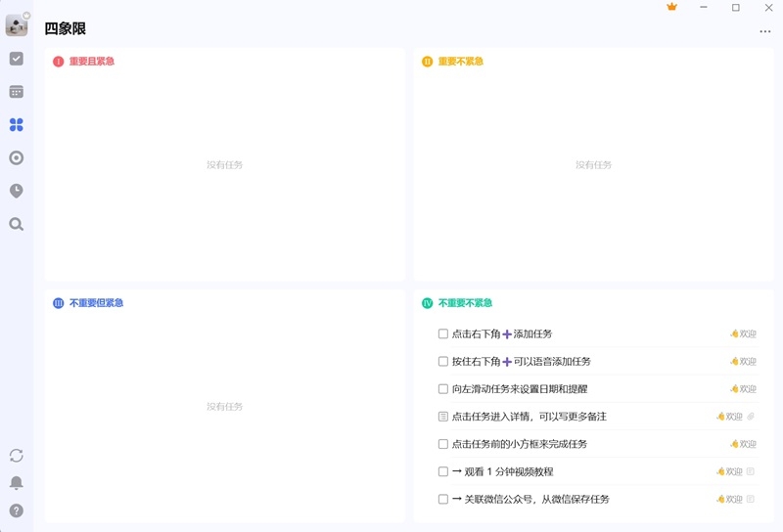The width and height of the screenshot is (783, 532).
Task: Open task 点击右下角添加任务
Action: pos(502,333)
